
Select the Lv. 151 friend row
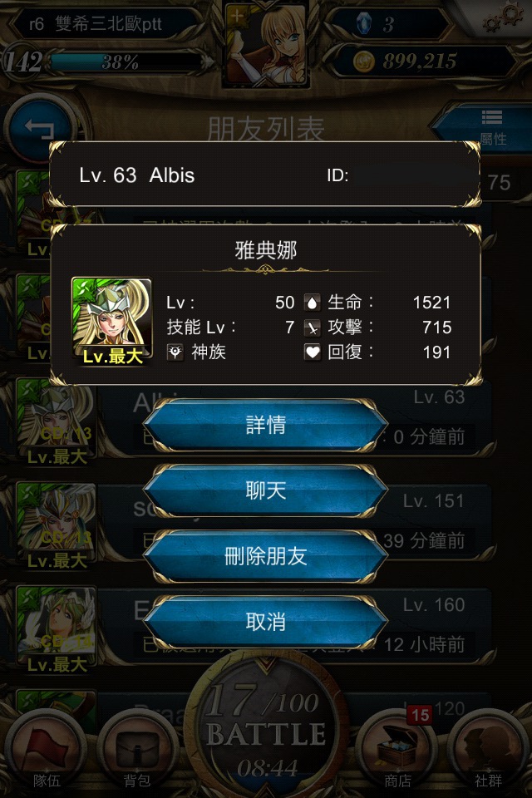pyautogui.click(x=254, y=523)
